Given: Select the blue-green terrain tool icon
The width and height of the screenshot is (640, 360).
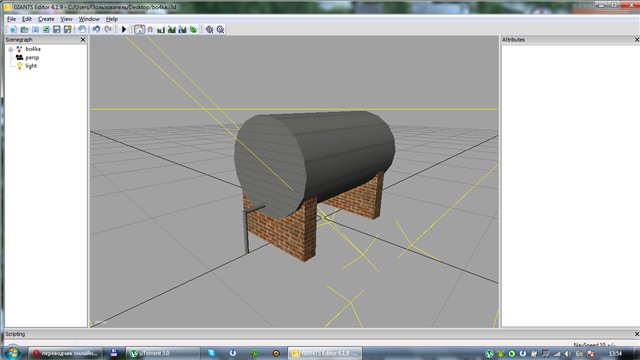Looking at the screenshot, I should click(182, 29).
